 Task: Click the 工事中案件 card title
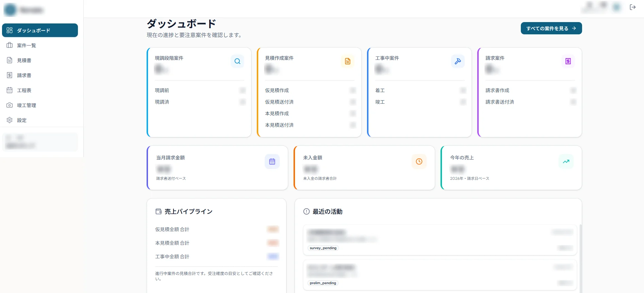[387, 58]
